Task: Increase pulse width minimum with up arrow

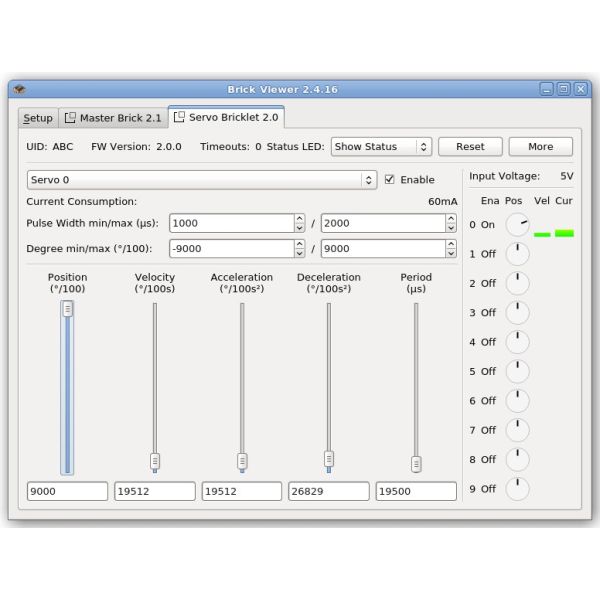Action: 300,218
